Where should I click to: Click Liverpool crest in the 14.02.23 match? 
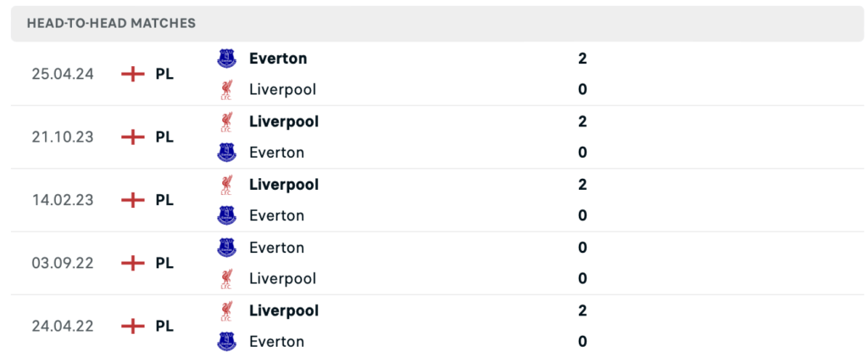click(x=226, y=185)
